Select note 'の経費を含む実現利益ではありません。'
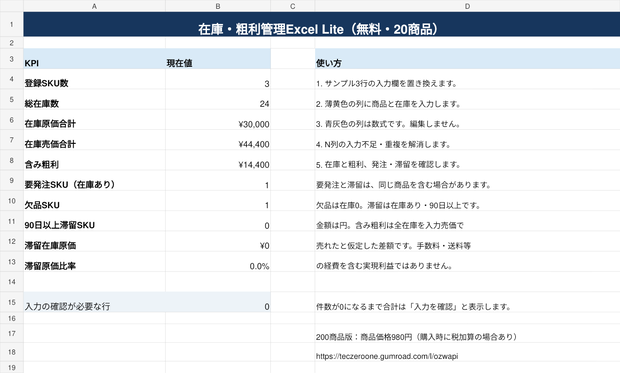The height and width of the screenshot is (373, 620). (467, 262)
